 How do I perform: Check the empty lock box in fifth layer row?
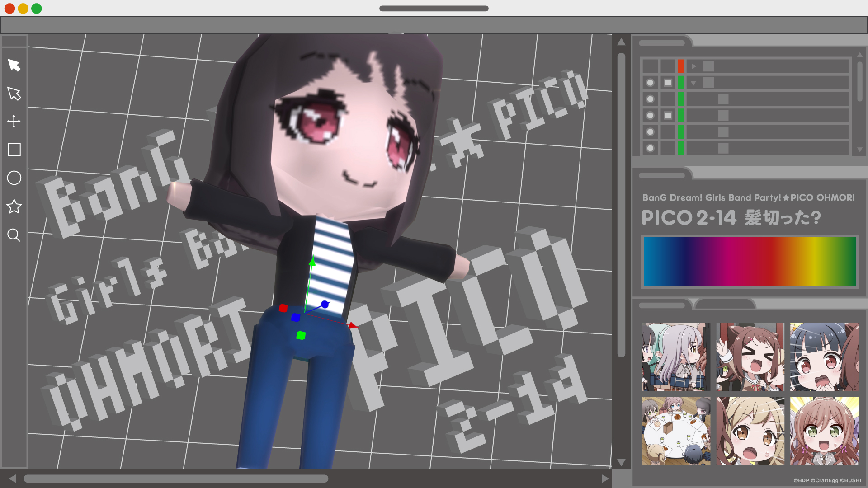point(668,132)
